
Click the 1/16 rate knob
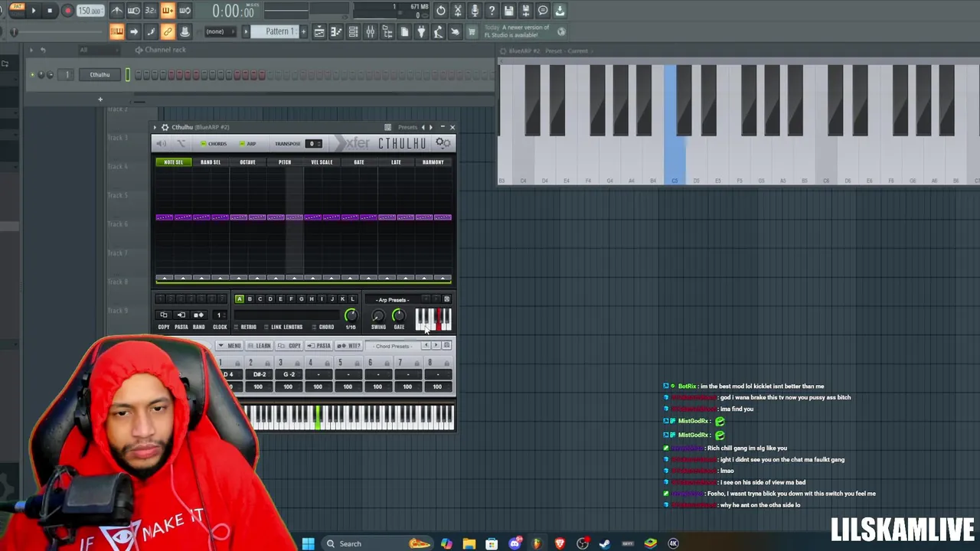pos(351,315)
